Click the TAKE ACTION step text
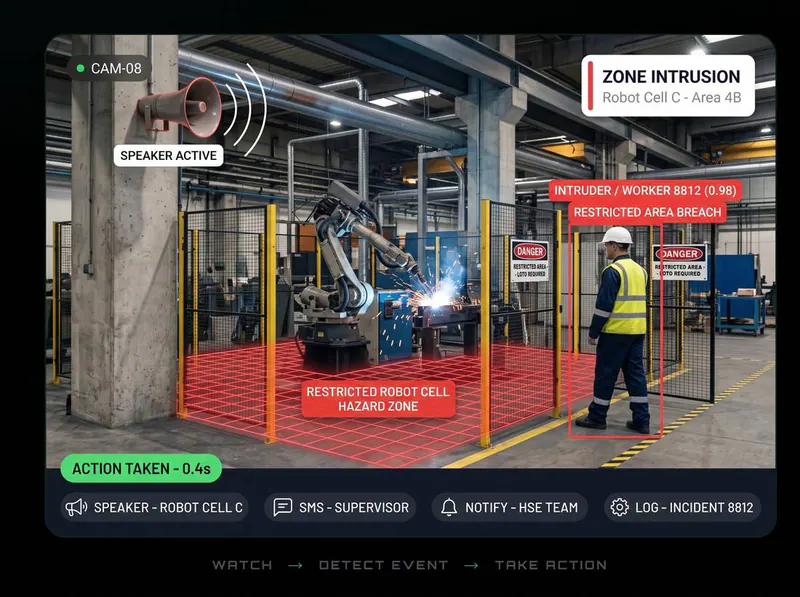 551,565
